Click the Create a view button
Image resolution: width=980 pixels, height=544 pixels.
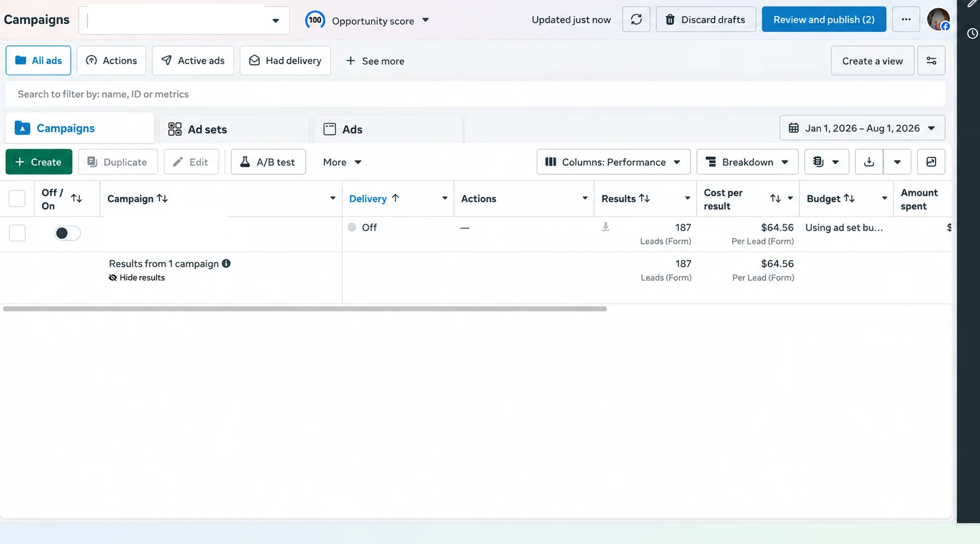(x=872, y=61)
